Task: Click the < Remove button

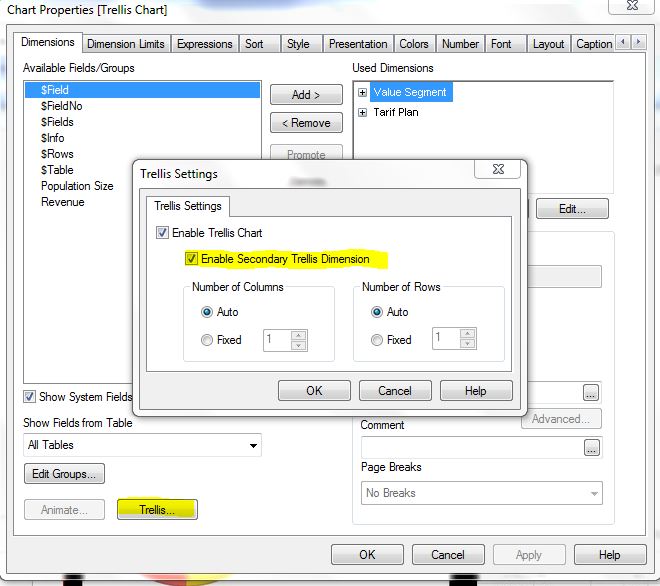Action: point(306,123)
